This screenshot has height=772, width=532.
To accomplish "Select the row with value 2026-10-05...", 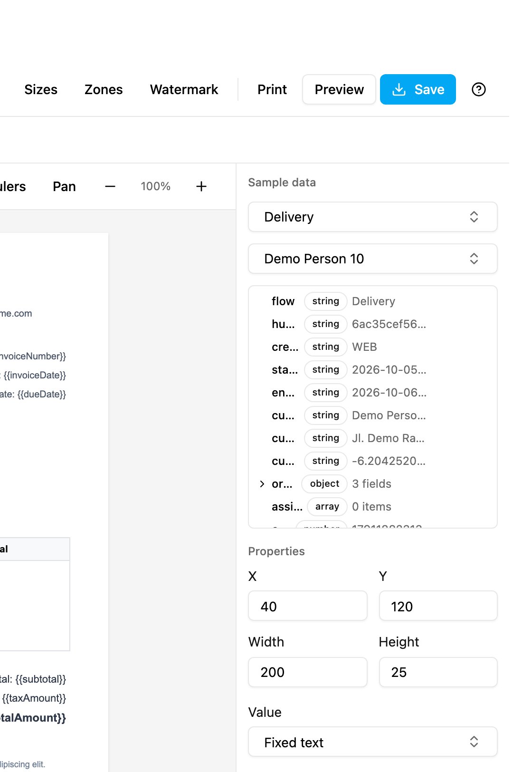I will pyautogui.click(x=373, y=370).
